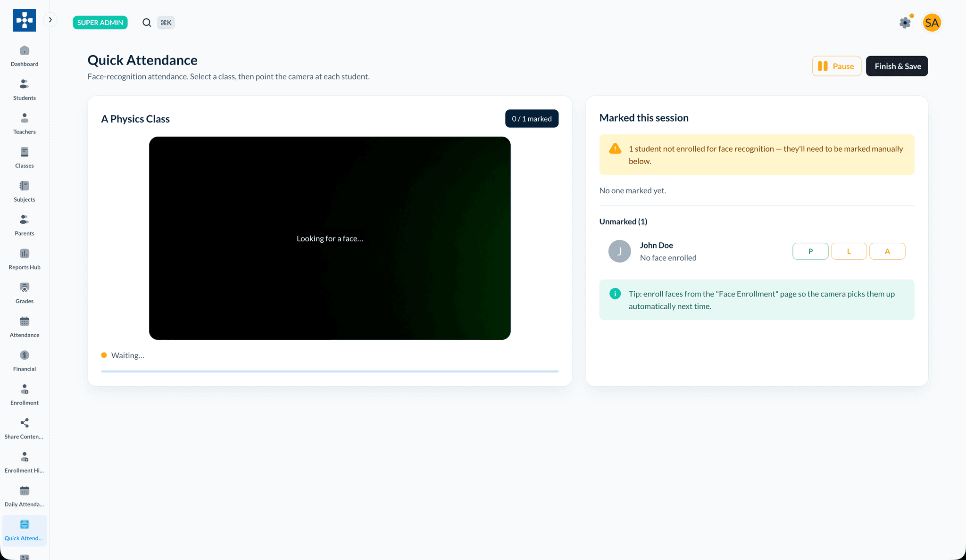Click the session progress bar below Waiting
Image resolution: width=966 pixels, height=560 pixels.
point(330,371)
